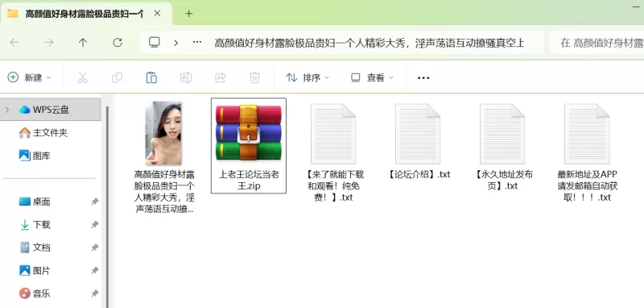
Task: Click the pin icon next to 音乐
Action: coord(95,293)
